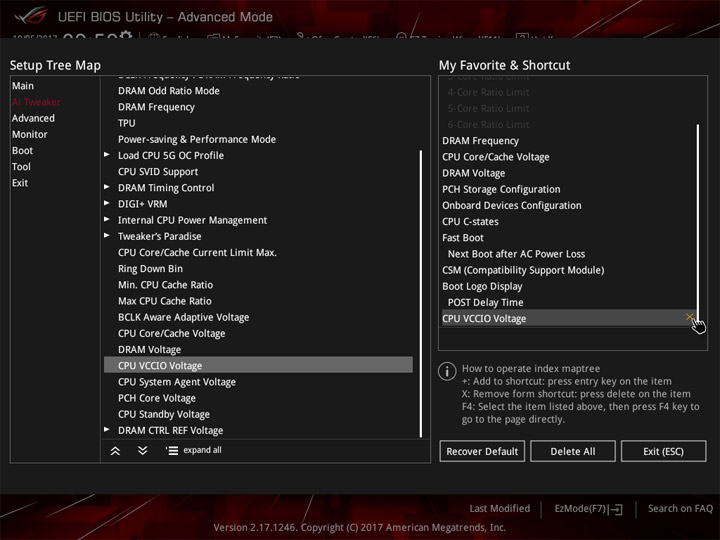Open the Tool section
The width and height of the screenshot is (720, 540).
22,166
